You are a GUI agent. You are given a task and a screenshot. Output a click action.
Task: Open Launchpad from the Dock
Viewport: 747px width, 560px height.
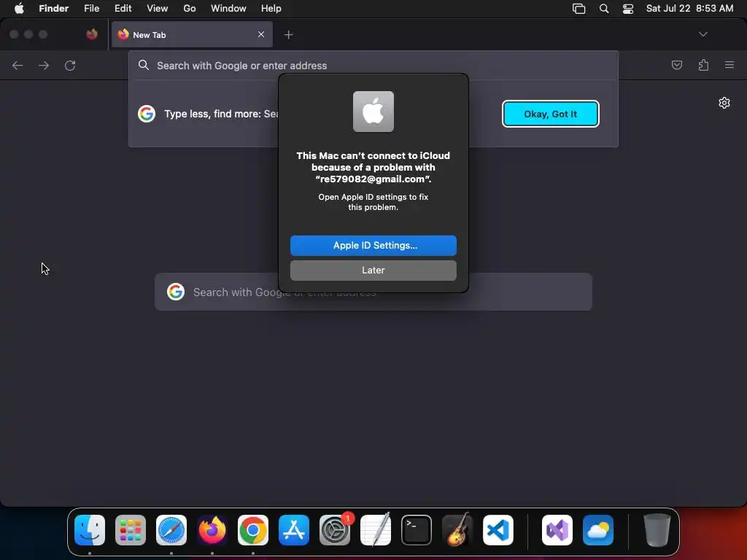[131, 530]
